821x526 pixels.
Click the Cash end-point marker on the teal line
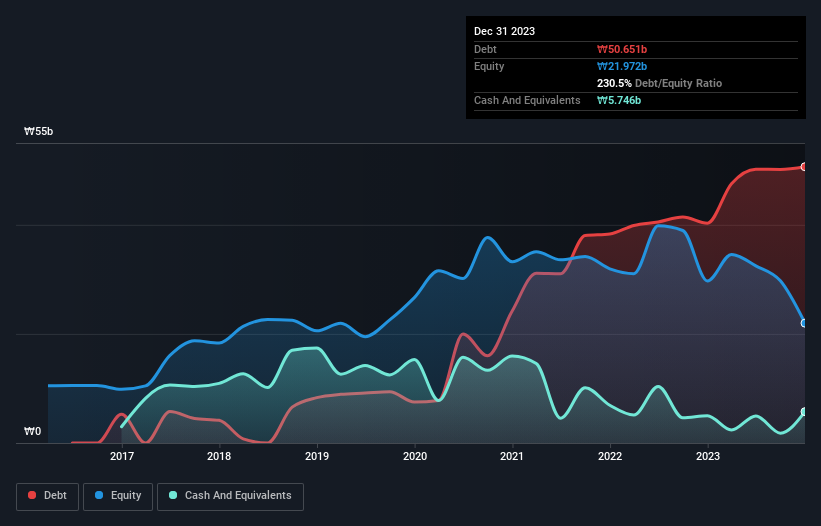(804, 412)
